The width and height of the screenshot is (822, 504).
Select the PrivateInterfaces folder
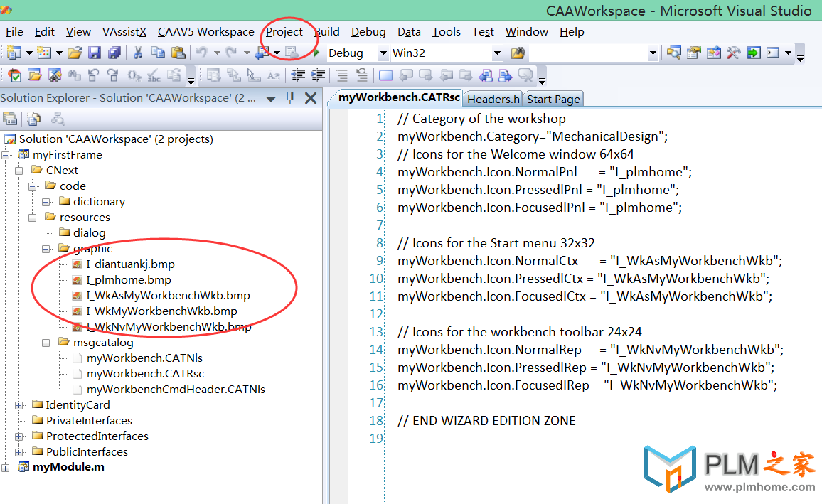(x=89, y=421)
